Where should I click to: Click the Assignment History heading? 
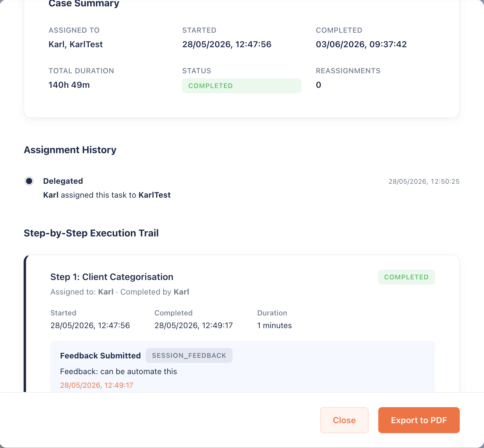click(70, 150)
